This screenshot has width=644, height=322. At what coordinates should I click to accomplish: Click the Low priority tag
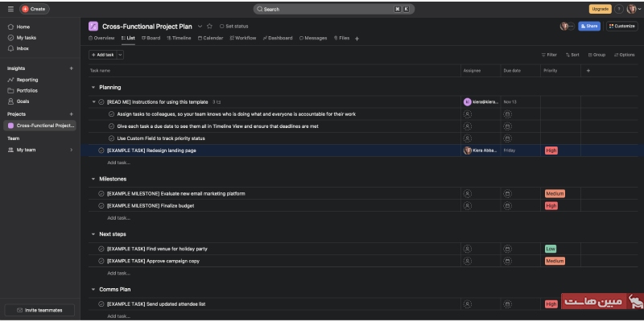551,250
